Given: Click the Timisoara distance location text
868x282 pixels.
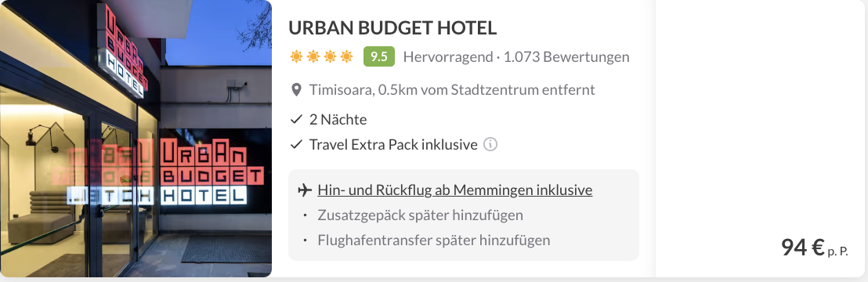Looking at the screenshot, I should click(452, 90).
